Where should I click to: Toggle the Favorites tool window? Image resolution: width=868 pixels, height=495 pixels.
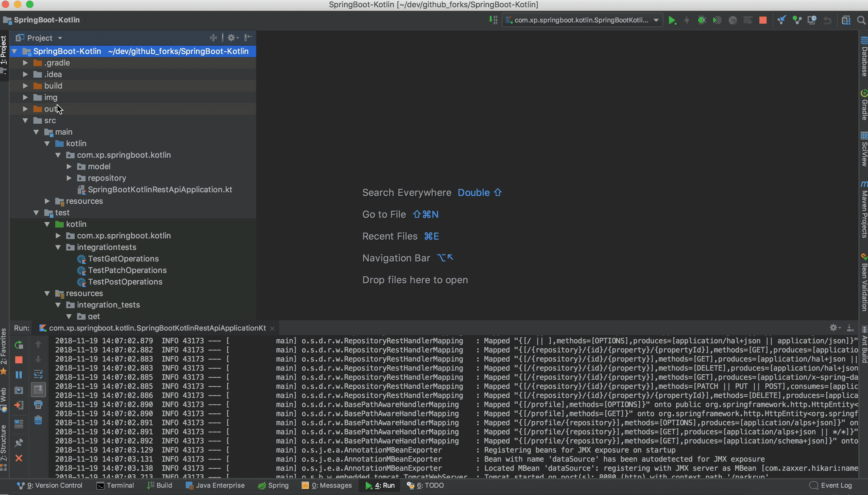4,351
